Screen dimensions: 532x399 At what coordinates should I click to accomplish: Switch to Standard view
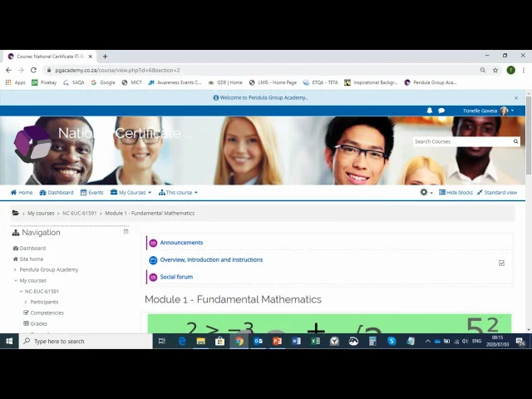click(x=497, y=192)
